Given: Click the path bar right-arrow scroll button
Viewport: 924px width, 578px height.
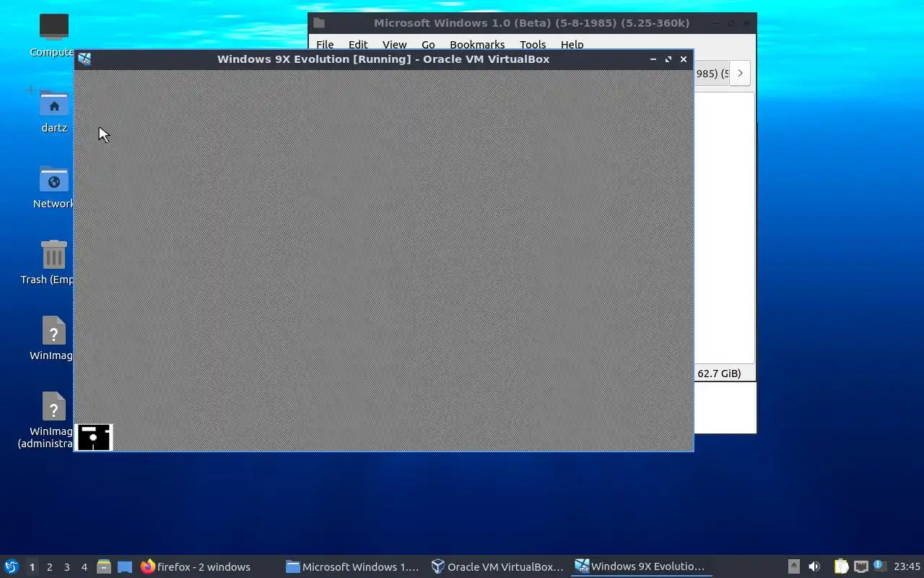Looking at the screenshot, I should pyautogui.click(x=740, y=73).
